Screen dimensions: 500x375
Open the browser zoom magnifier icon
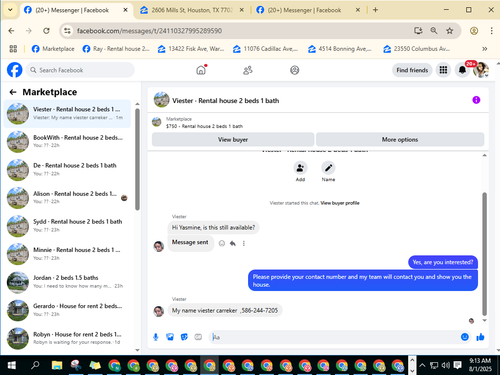(x=434, y=31)
